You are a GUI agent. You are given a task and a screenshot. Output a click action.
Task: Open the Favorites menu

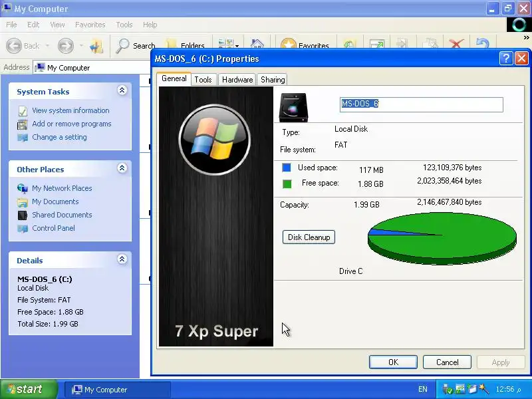pyautogui.click(x=90, y=25)
